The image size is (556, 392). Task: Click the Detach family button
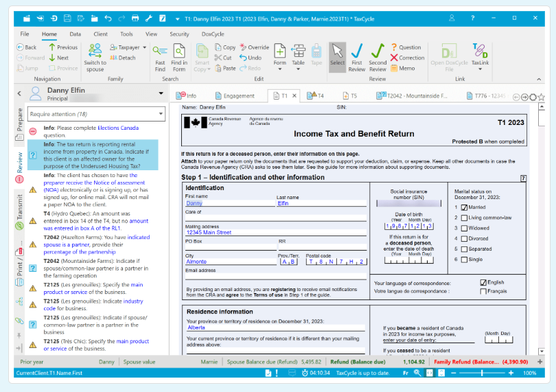[x=122, y=58]
